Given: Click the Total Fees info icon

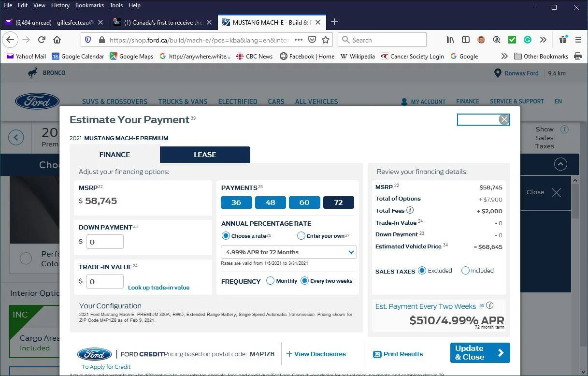Looking at the screenshot, I should (410, 210).
